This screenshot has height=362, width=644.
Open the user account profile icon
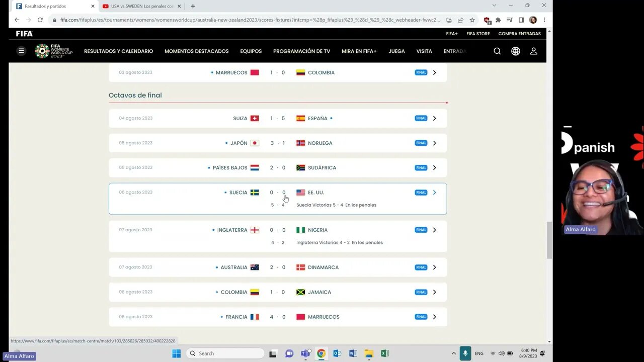pos(534,51)
